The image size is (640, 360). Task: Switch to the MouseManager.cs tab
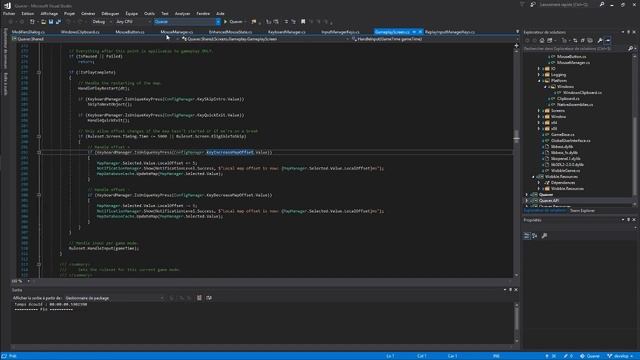(176, 32)
